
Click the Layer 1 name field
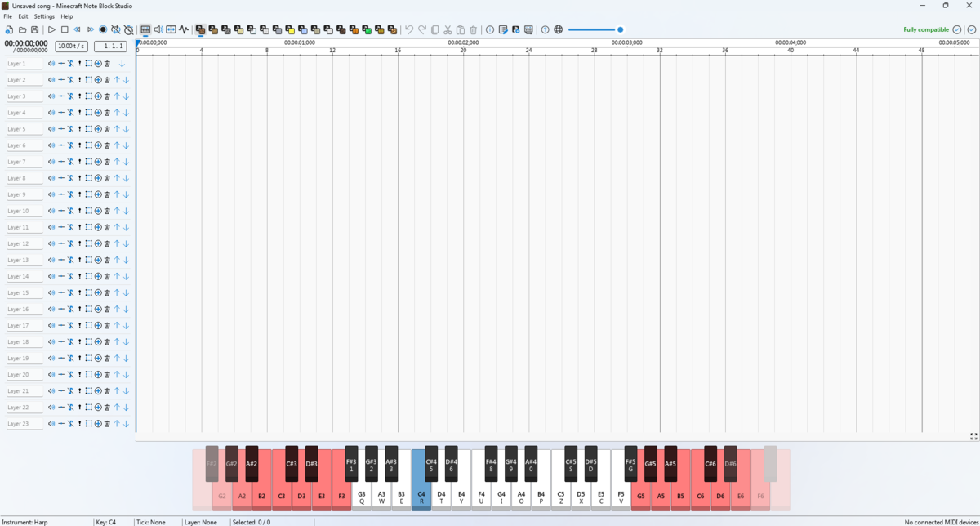(x=24, y=64)
